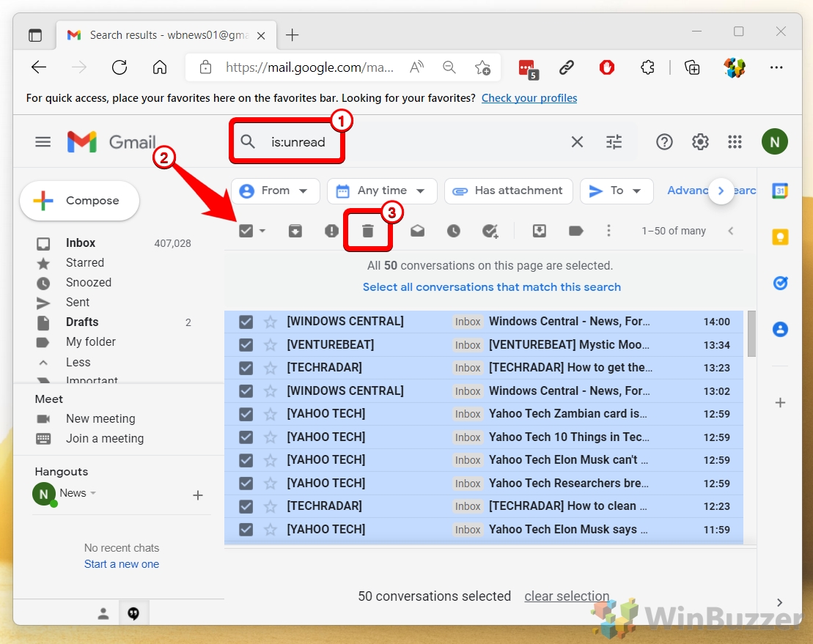Open Hangouts conversations icon at bottom
The image size is (813, 644).
coord(133,614)
